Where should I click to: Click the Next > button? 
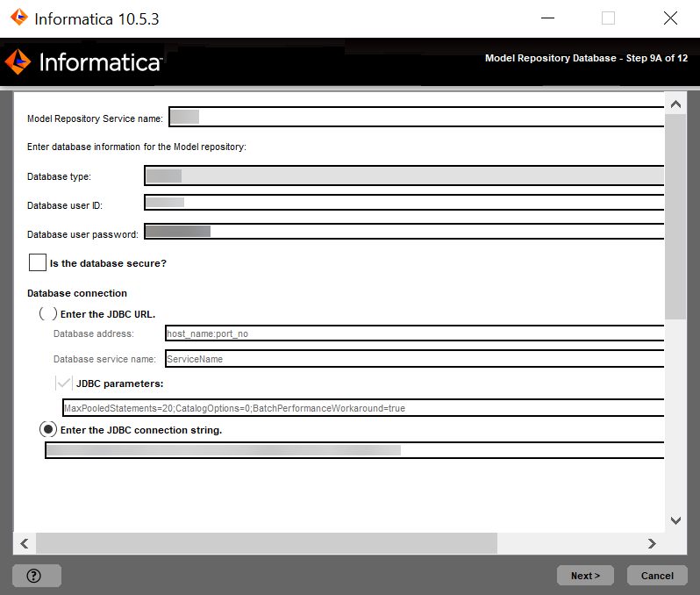585,576
